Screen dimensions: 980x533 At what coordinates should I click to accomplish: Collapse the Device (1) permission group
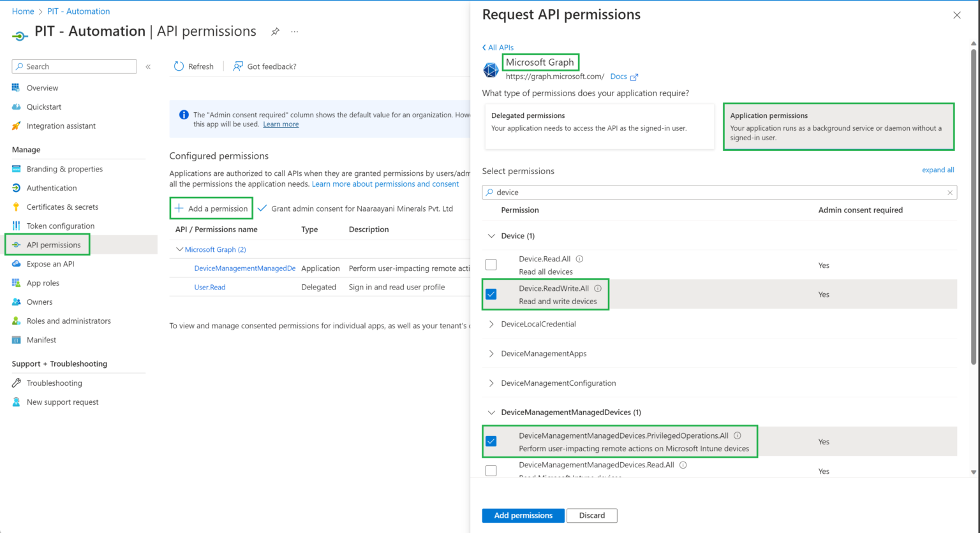click(x=491, y=235)
